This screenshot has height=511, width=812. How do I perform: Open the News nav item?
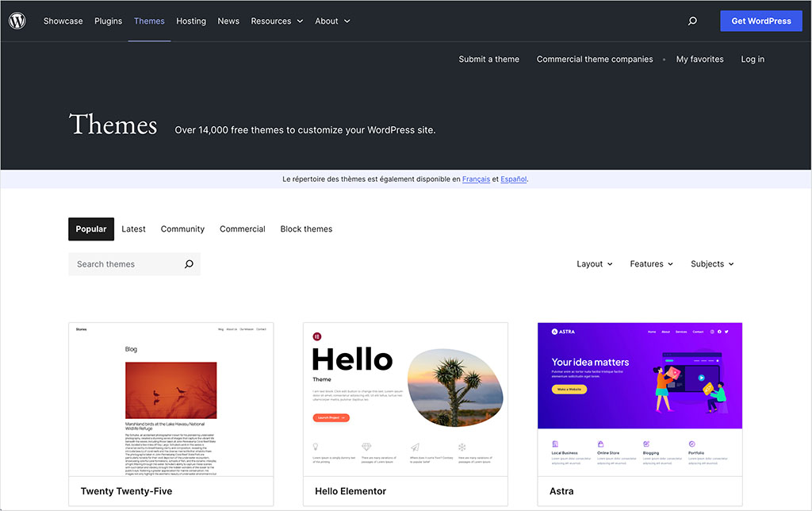pos(228,21)
